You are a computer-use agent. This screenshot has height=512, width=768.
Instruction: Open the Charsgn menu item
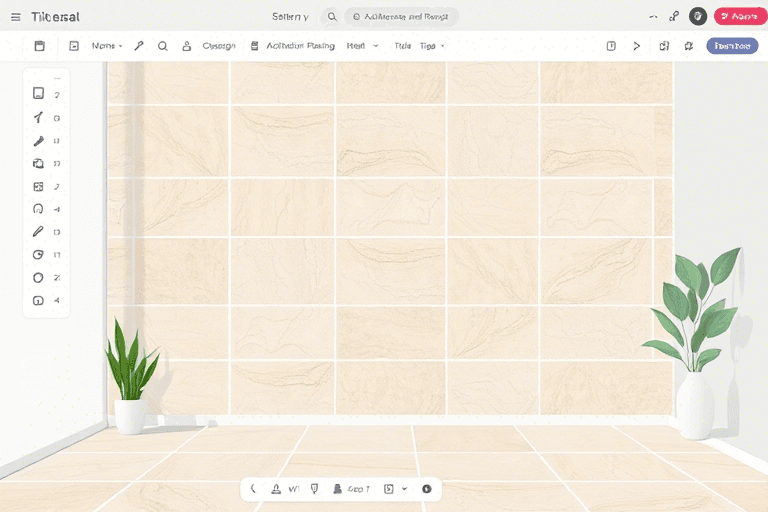(x=219, y=46)
